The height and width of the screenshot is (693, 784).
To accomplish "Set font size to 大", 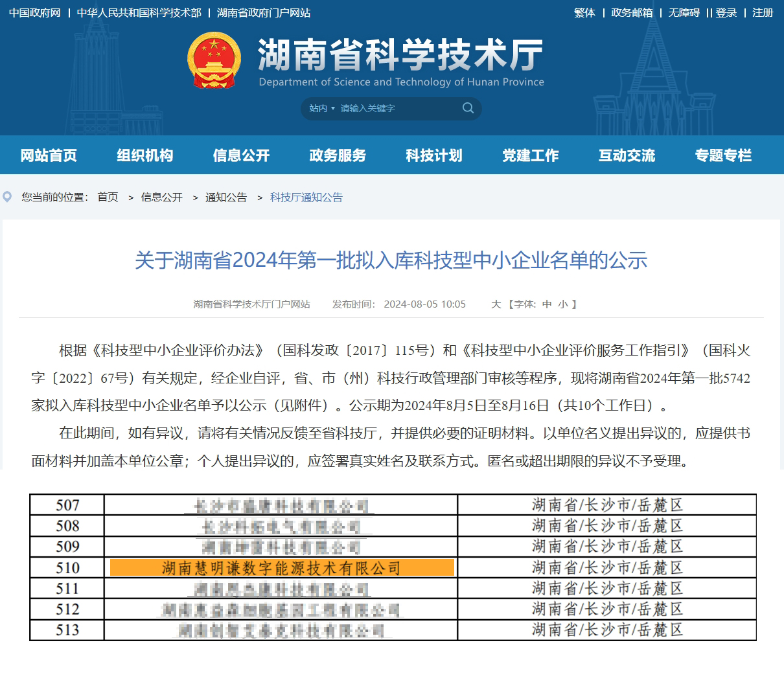I will (496, 304).
